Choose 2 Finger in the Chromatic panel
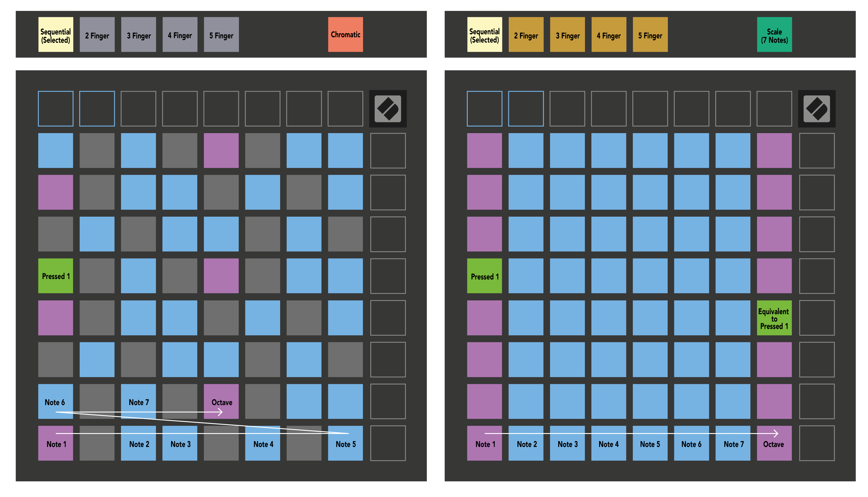The height and width of the screenshot is (497, 868). (97, 34)
